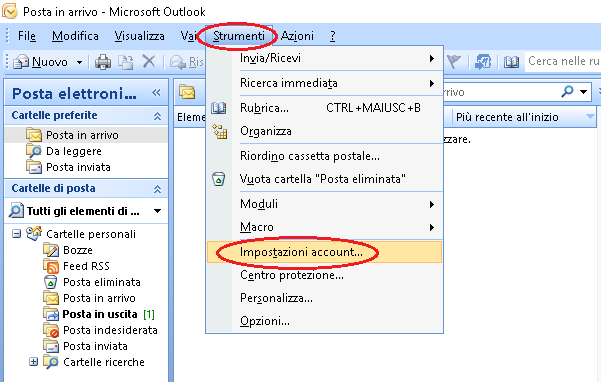Open the Tutti gli elementi di... dropdown
The width and height of the screenshot is (601, 382).
coord(157,211)
